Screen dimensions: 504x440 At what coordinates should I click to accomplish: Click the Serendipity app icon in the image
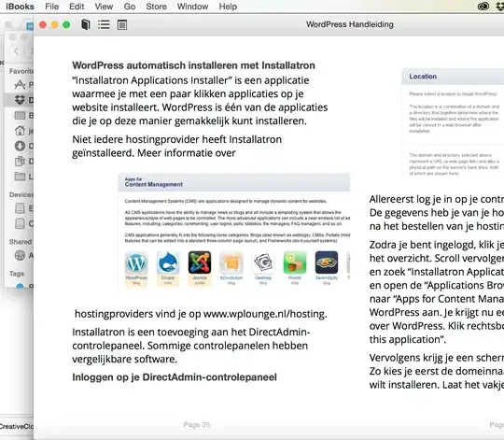coord(327,263)
